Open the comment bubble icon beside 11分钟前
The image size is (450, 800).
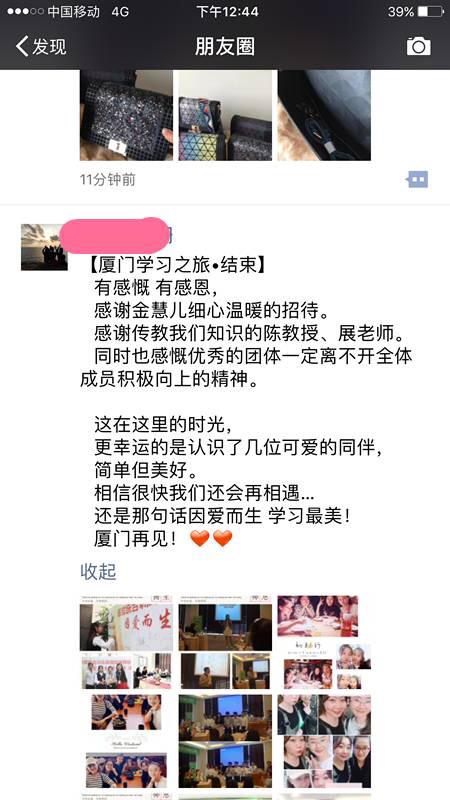pos(417,179)
